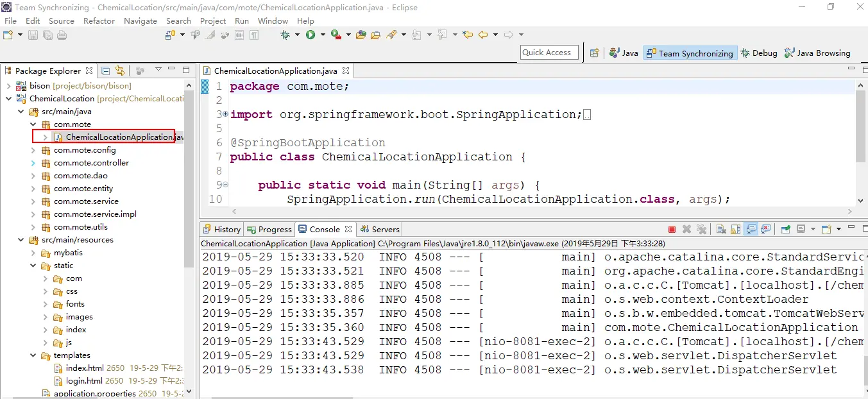868x399 pixels.
Task: Select the com.mote.controller package
Action: point(91,163)
